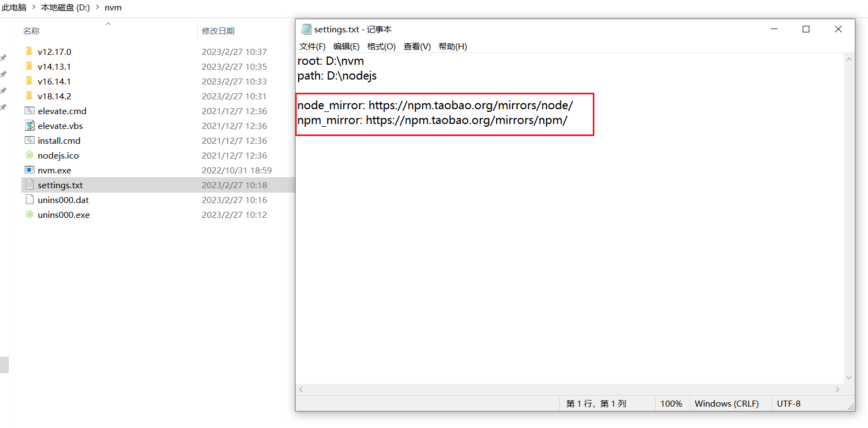Open the 格式(O) menu in Notepad
Image resolution: width=868 pixels, height=428 pixels.
[x=382, y=47]
